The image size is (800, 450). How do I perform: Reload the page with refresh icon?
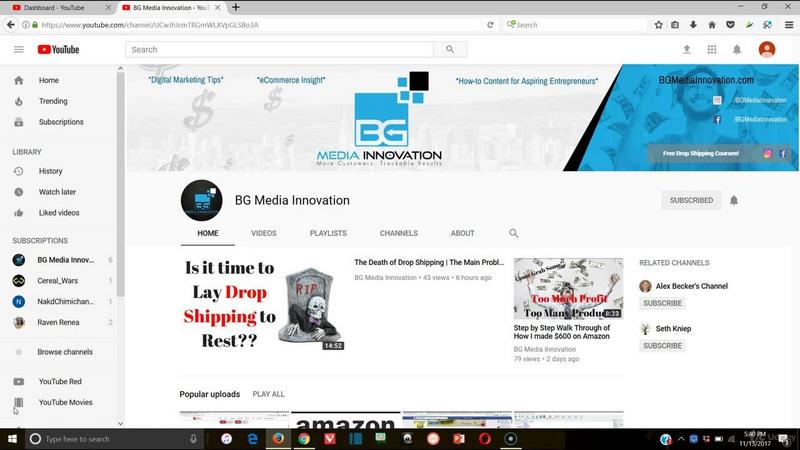(x=490, y=24)
